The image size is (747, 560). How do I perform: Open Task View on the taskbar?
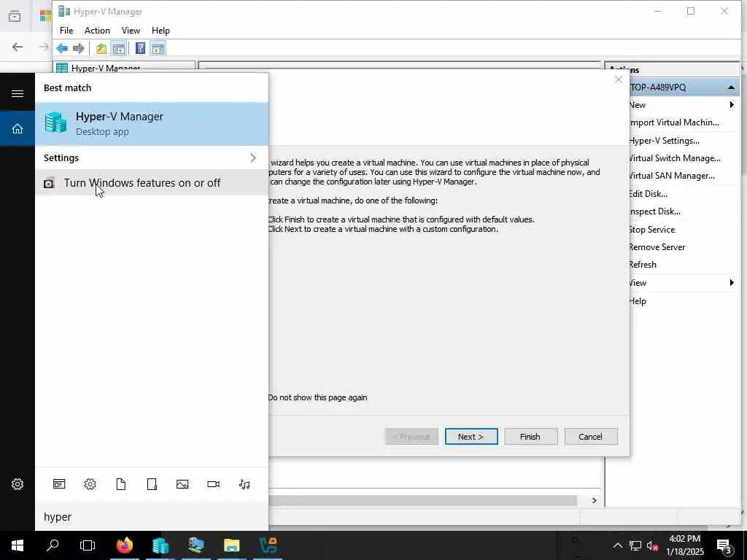tap(88, 545)
